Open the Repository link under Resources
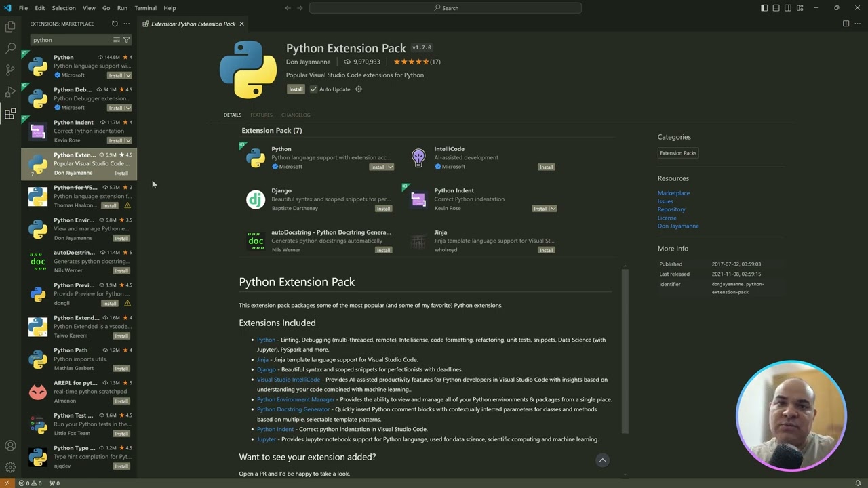The height and width of the screenshot is (488, 868). coord(671,209)
